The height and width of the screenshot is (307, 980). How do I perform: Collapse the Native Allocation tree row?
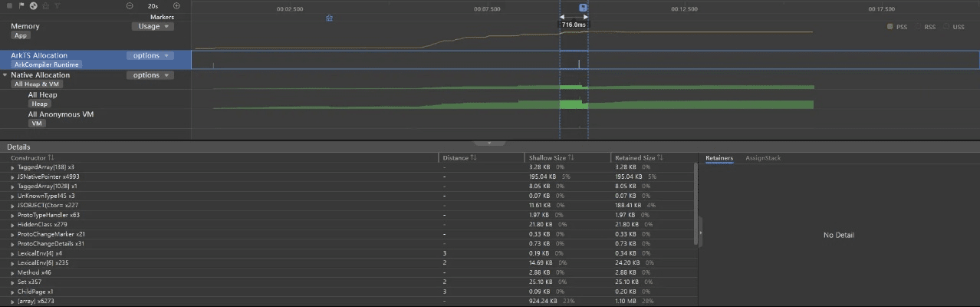(x=5, y=75)
